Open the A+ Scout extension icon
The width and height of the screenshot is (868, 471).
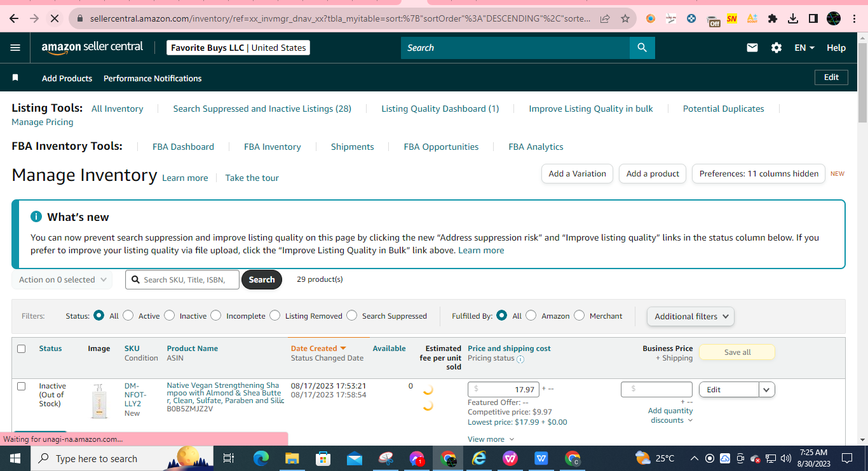pyautogui.click(x=752, y=18)
